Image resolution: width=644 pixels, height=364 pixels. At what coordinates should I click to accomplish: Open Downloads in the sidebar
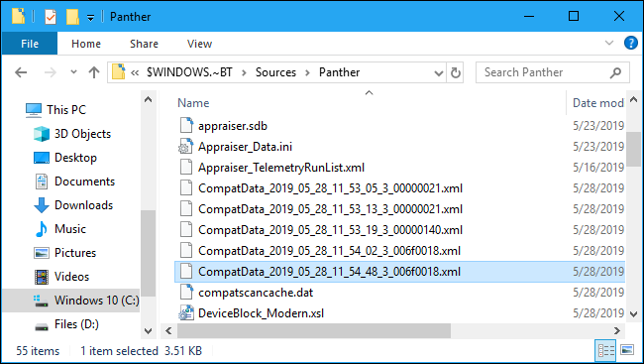(x=83, y=205)
